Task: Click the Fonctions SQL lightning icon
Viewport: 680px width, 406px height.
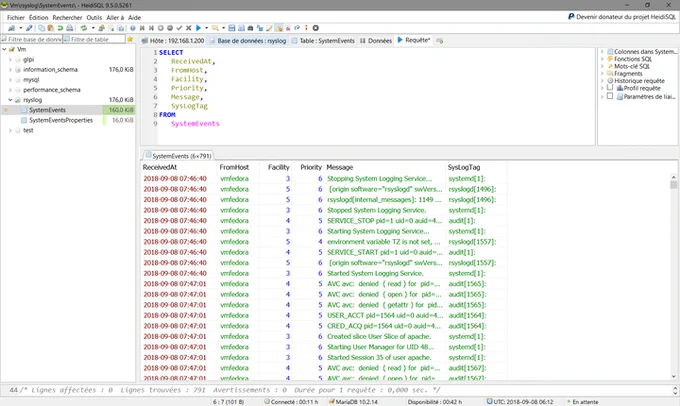Action: pyautogui.click(x=610, y=59)
